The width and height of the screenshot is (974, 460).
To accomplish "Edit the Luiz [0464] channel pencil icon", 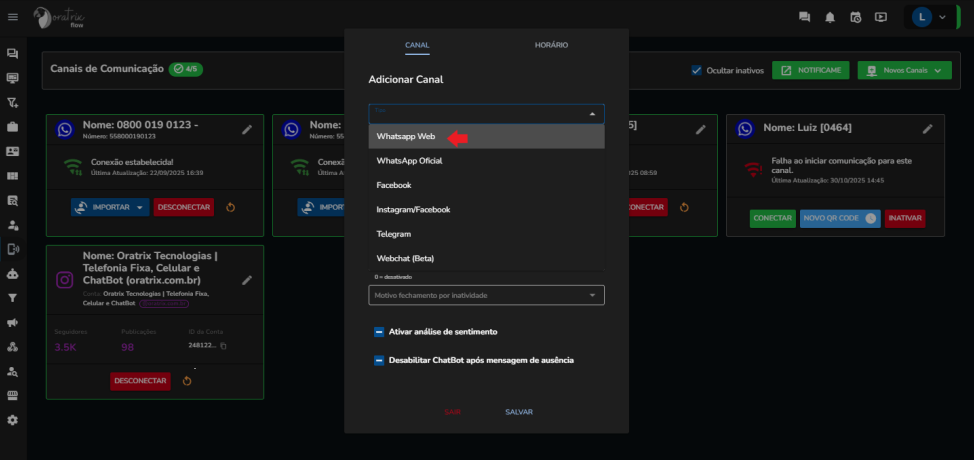I will coord(927,129).
